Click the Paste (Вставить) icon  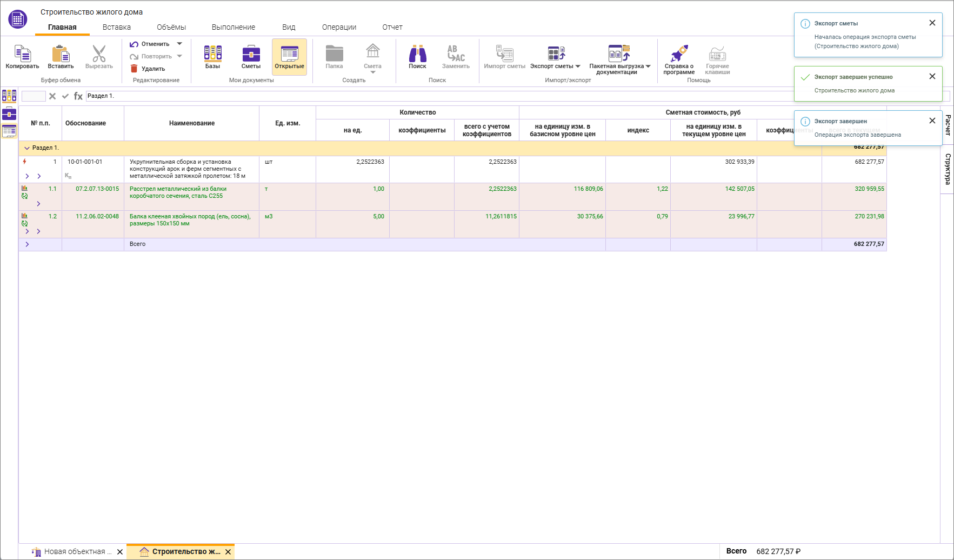point(61,54)
